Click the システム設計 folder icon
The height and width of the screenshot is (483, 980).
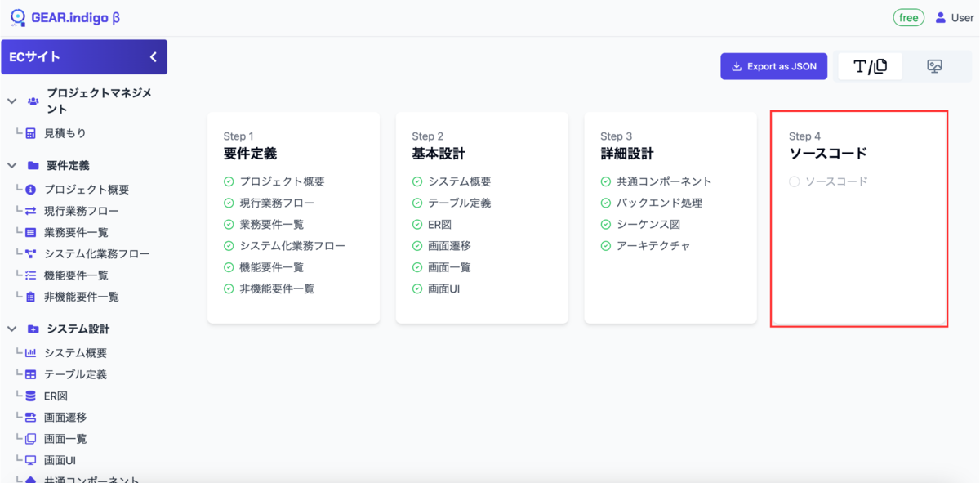(33, 329)
